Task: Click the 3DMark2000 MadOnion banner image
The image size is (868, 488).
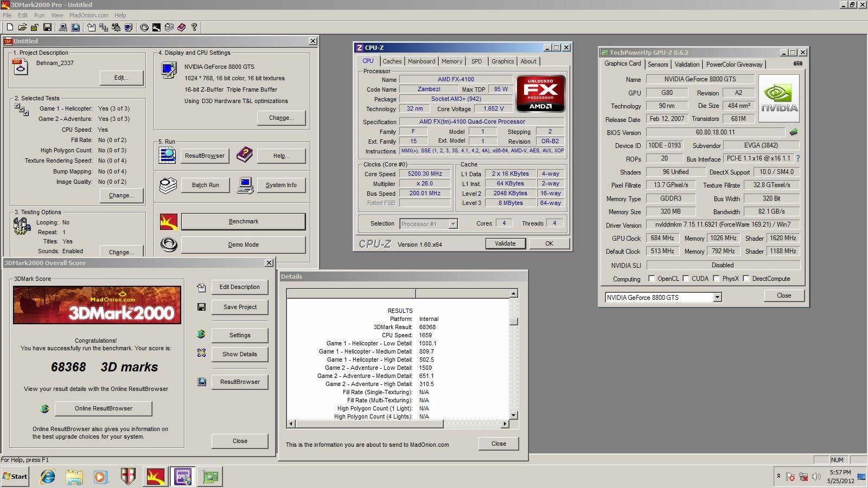Action: tap(97, 305)
